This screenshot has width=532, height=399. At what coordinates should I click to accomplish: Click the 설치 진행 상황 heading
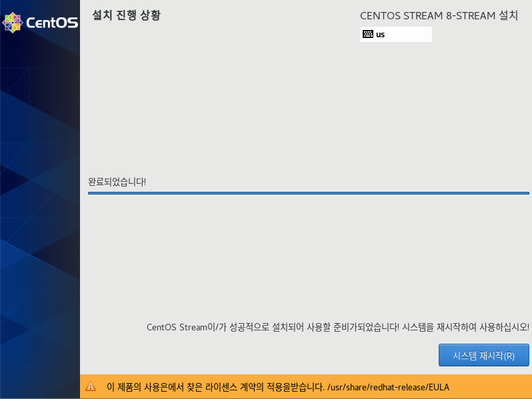point(126,15)
